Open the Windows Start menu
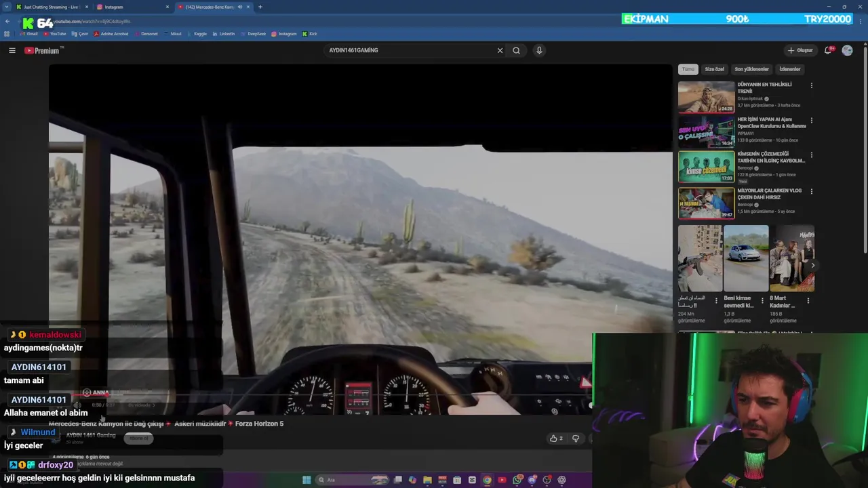This screenshot has height=488, width=868. tap(307, 480)
